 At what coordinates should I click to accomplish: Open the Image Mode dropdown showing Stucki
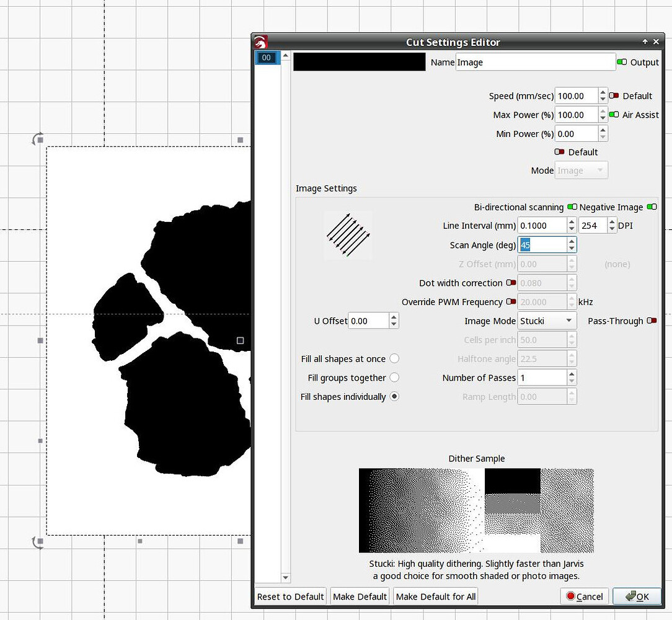(547, 321)
